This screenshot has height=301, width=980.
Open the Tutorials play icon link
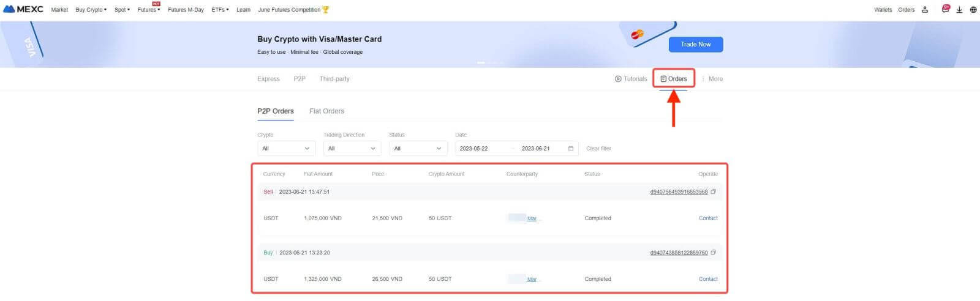click(x=631, y=79)
